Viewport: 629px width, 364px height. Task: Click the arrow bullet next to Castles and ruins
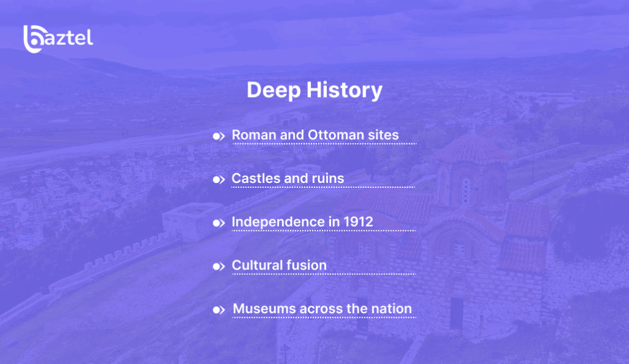pos(219,179)
